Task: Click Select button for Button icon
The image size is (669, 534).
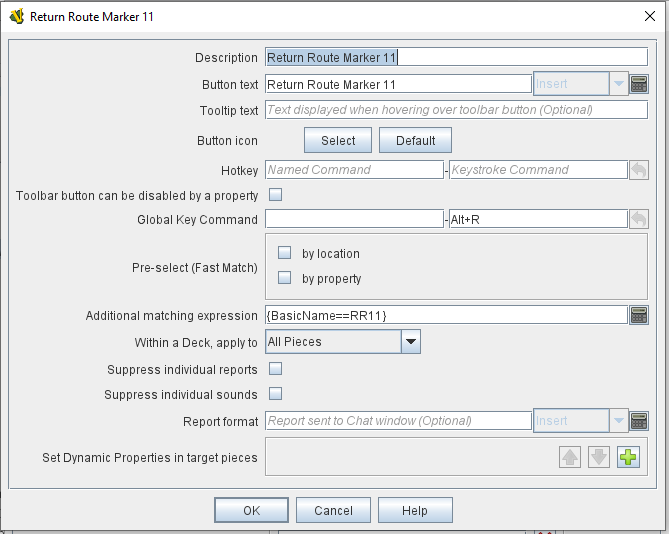Action: (x=338, y=140)
